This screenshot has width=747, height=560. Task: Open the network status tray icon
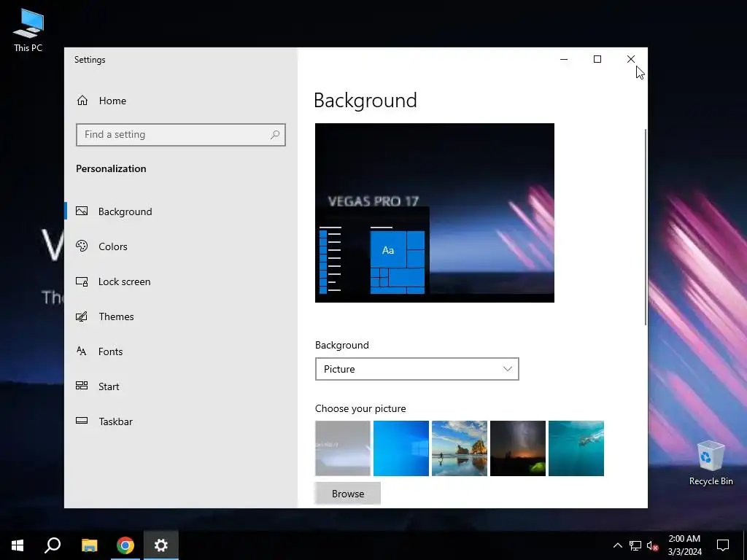coord(635,545)
